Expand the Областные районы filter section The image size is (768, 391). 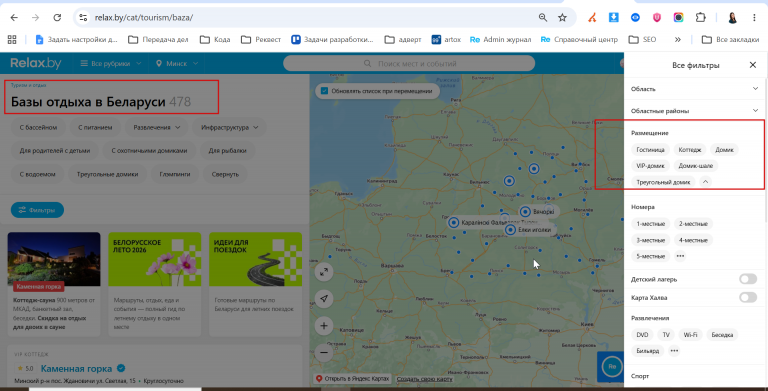[695, 111]
